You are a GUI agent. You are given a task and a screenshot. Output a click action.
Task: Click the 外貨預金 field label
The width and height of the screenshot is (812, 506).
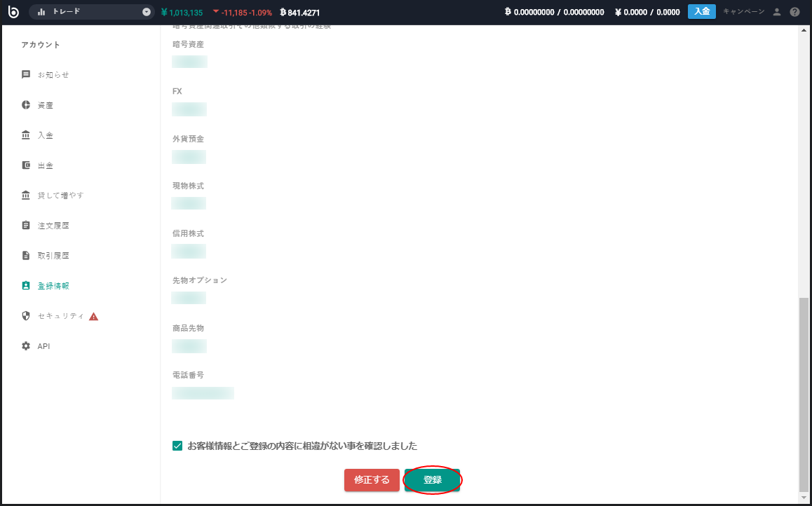pos(188,139)
